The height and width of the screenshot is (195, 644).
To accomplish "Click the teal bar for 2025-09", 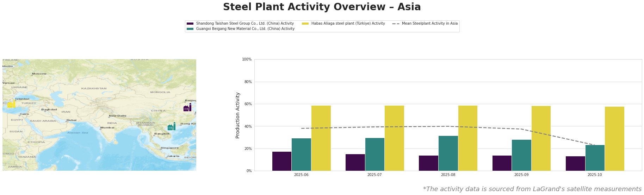I will click(521, 155).
